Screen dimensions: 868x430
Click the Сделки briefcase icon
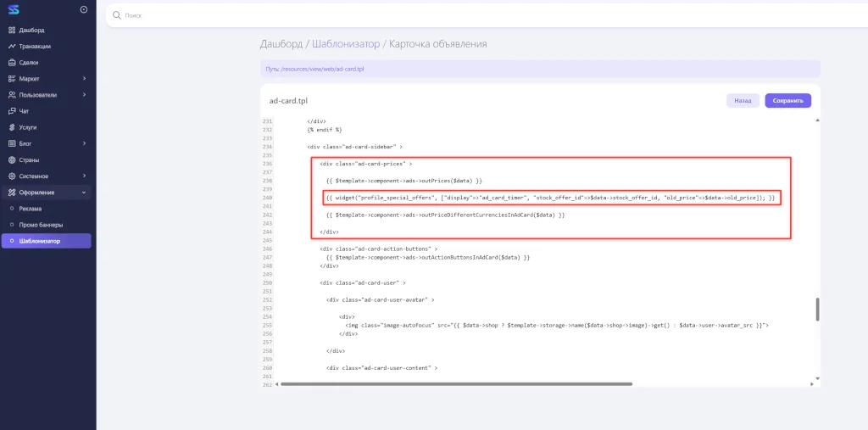pos(12,62)
